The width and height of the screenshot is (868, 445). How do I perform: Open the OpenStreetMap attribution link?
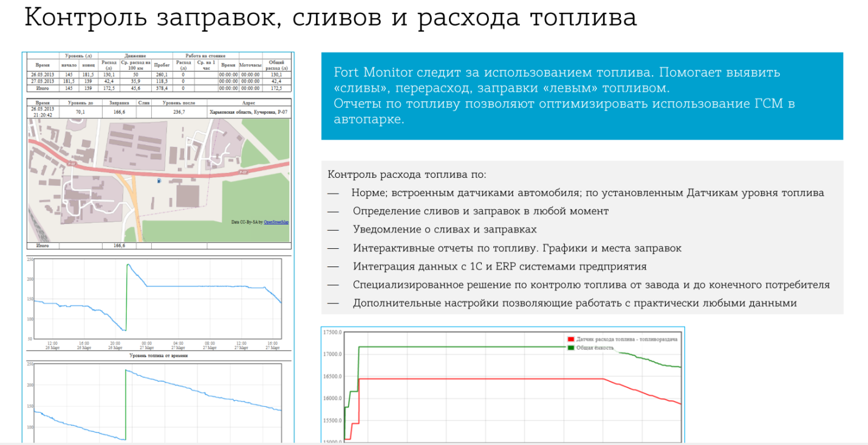click(x=276, y=222)
